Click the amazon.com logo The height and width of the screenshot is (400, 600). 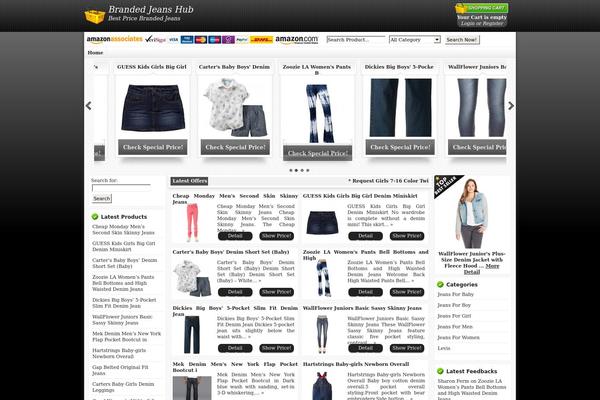pos(297,40)
